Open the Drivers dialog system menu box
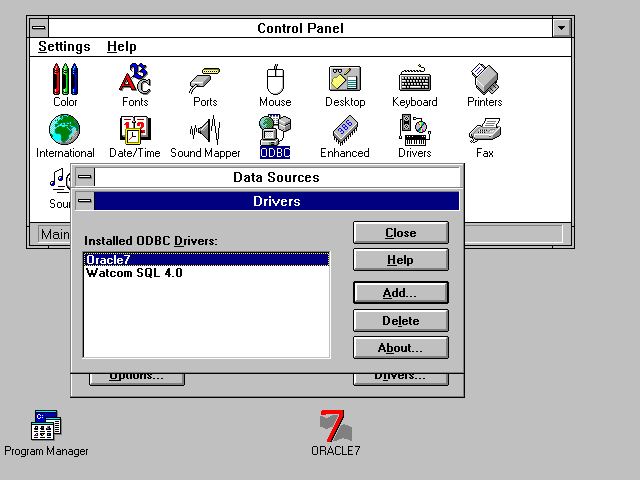 (85, 201)
